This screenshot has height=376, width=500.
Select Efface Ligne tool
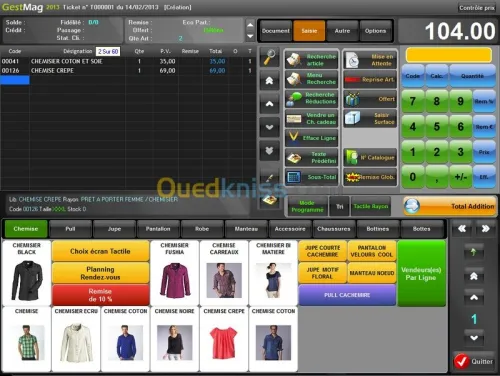click(x=311, y=138)
